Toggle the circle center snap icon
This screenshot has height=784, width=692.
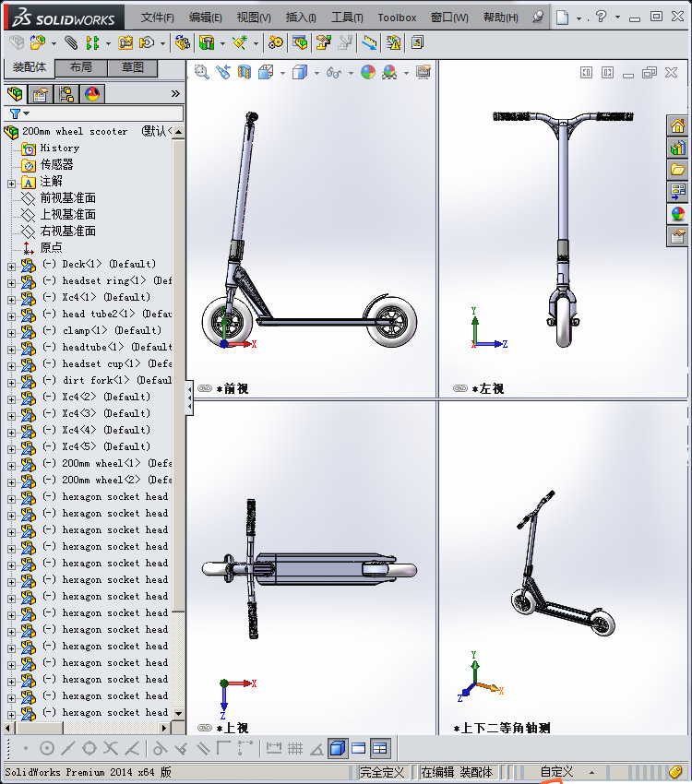(x=46, y=749)
